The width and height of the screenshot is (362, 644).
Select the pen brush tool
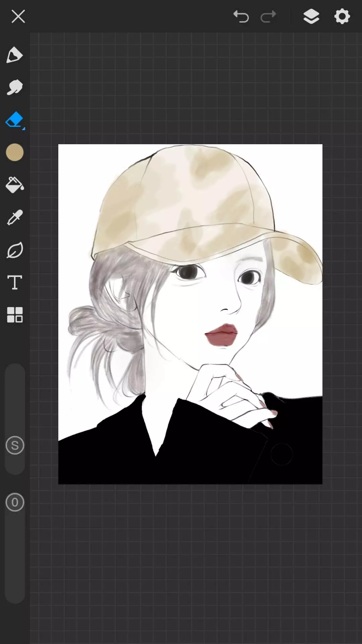15,55
